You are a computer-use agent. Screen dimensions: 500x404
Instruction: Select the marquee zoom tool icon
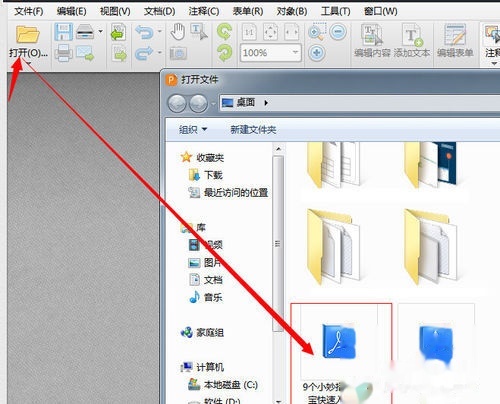tap(317, 32)
